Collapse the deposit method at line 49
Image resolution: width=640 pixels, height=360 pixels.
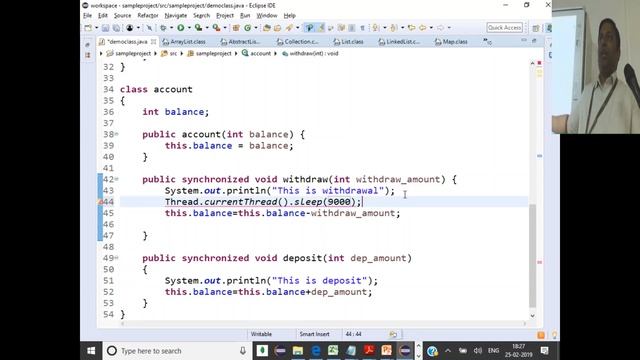click(x=116, y=258)
